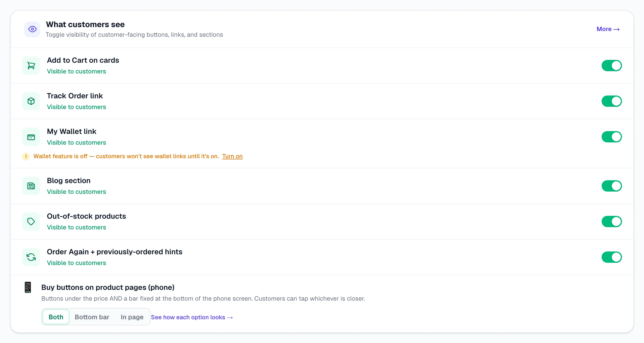Click the package box icon for Track Order
The height and width of the screenshot is (343, 644).
[31, 101]
